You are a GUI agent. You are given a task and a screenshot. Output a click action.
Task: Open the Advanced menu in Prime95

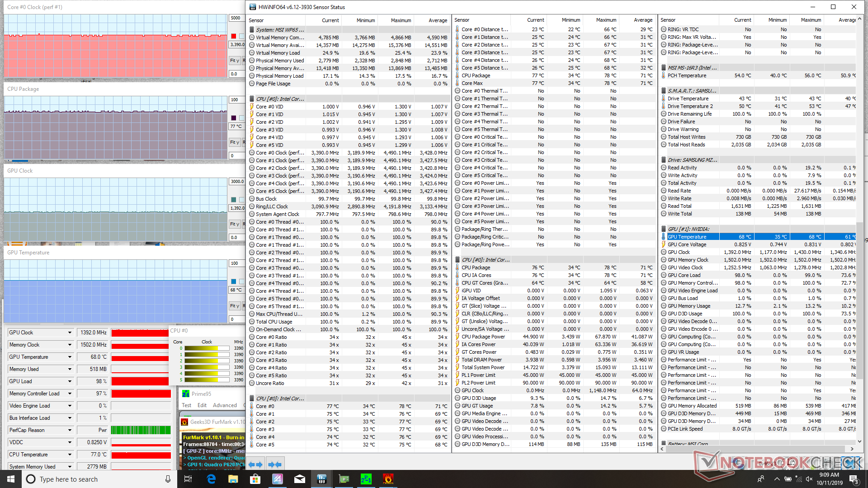[x=225, y=405]
